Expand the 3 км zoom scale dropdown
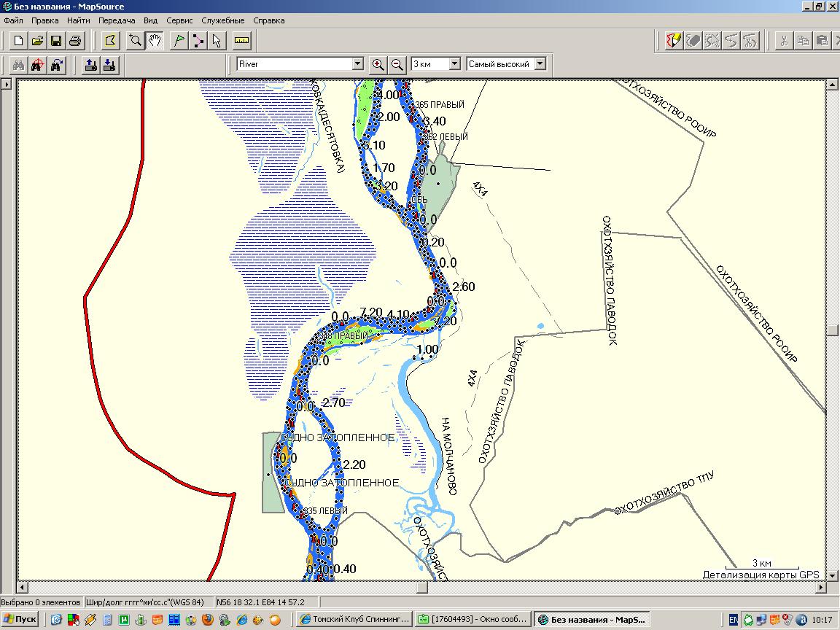840x630 pixels. point(454,64)
